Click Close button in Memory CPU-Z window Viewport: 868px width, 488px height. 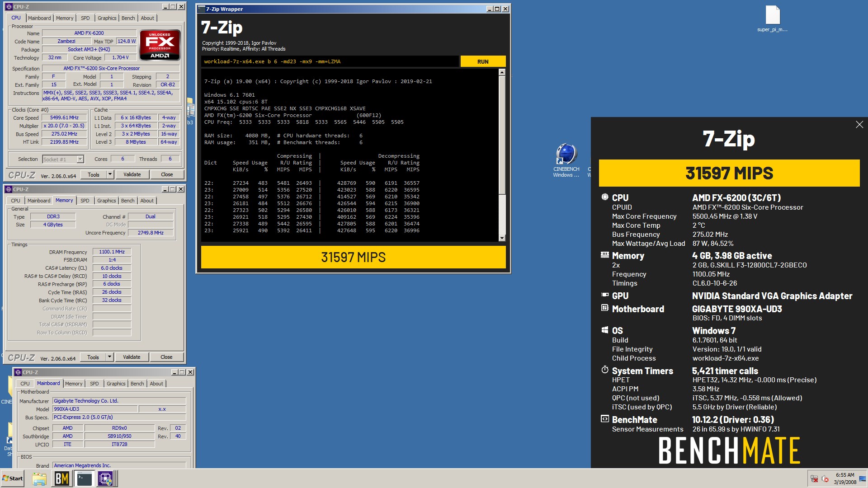166,357
